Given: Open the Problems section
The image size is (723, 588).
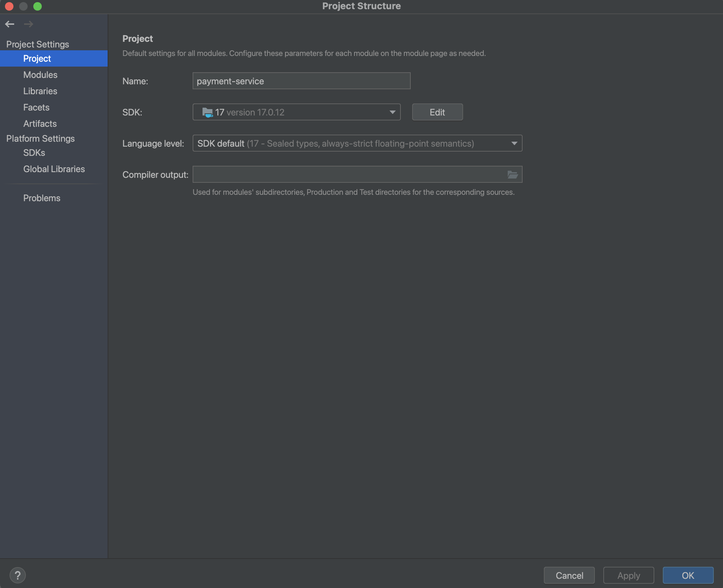Looking at the screenshot, I should (x=42, y=198).
